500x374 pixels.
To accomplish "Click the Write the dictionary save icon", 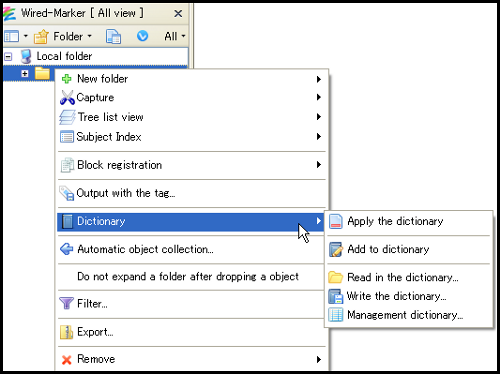I will pyautogui.click(x=336, y=296).
